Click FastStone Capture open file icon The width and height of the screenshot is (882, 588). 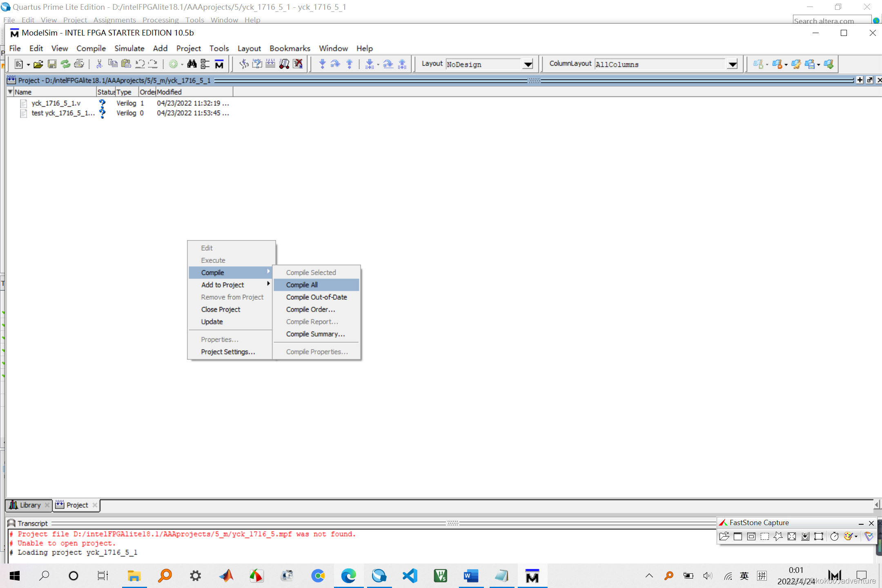(724, 537)
